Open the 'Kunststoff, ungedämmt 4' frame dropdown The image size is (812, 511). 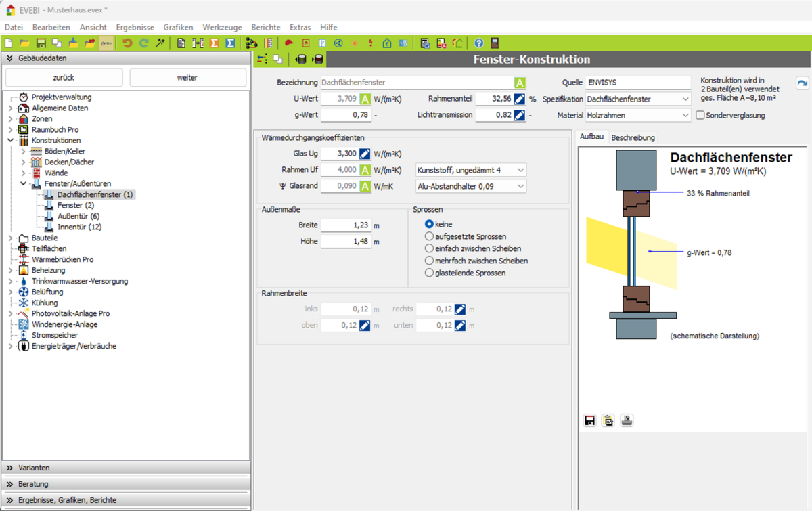[x=471, y=171]
